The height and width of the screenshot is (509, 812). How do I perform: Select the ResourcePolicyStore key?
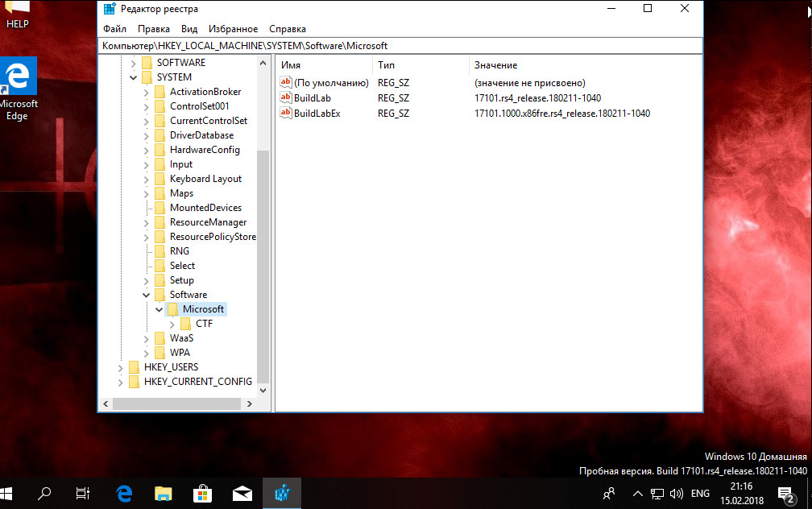213,237
